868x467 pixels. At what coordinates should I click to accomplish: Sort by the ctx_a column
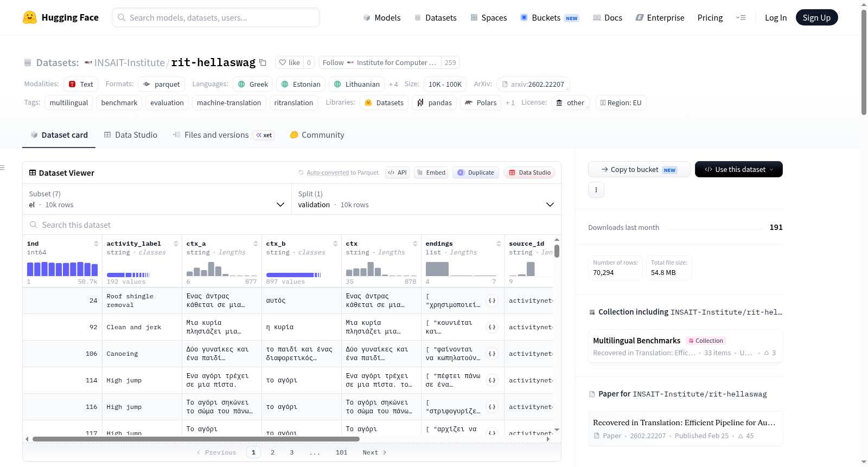[x=256, y=244]
